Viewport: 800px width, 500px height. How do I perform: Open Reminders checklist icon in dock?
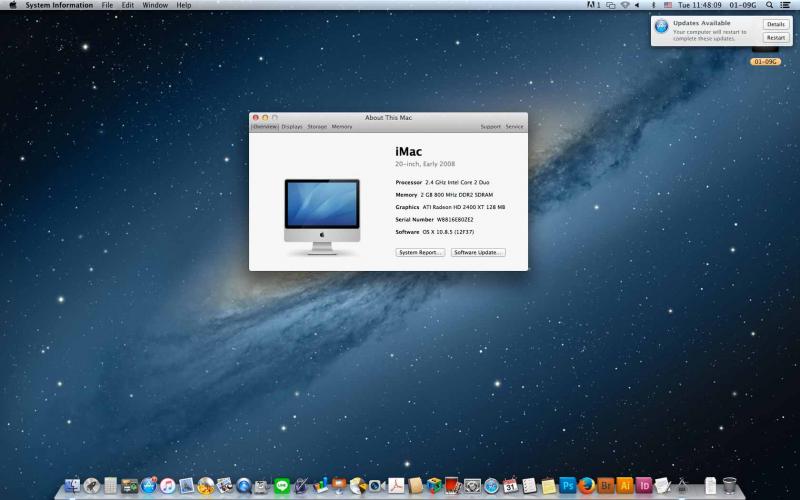point(529,486)
